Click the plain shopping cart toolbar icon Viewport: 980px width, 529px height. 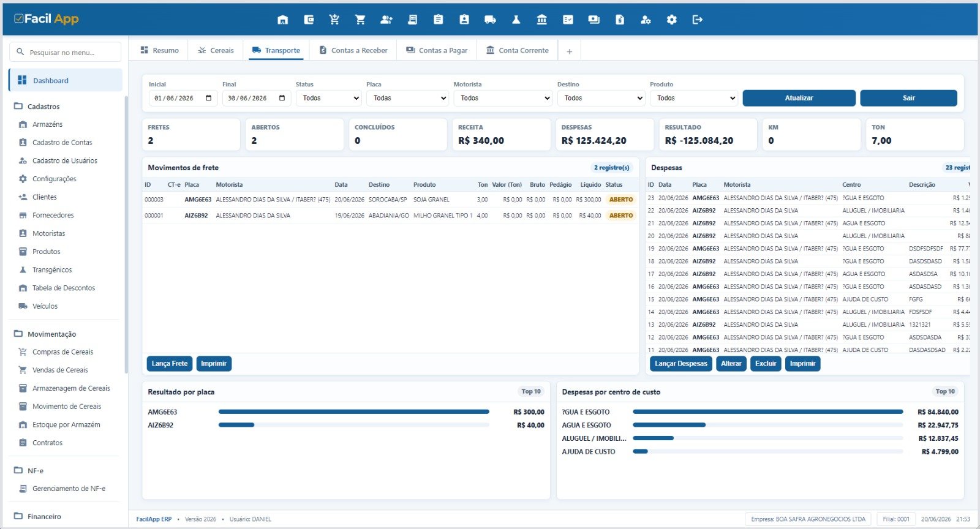point(360,20)
